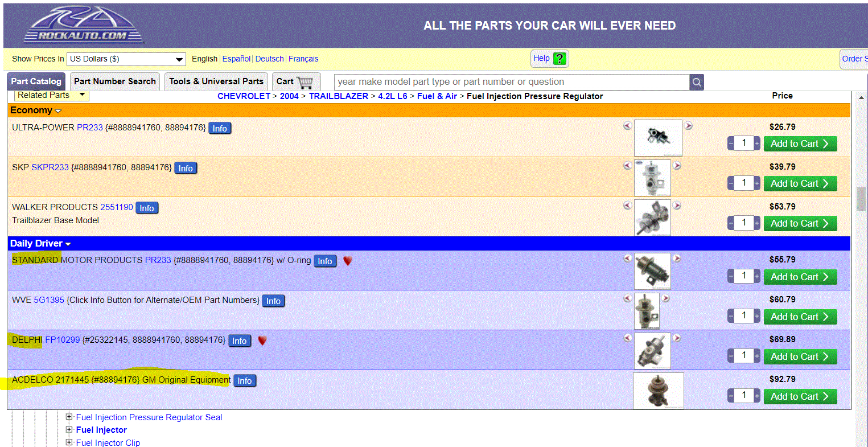The image size is (868, 447).
Task: Expand the Fuel Injector Clip category
Action: pyautogui.click(x=69, y=442)
